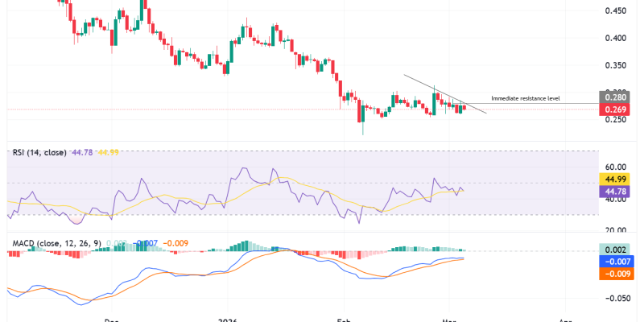Screen dimensions: 644x322
Task: Click the purple 44.78 value in RSI legend
Action: tap(83, 152)
